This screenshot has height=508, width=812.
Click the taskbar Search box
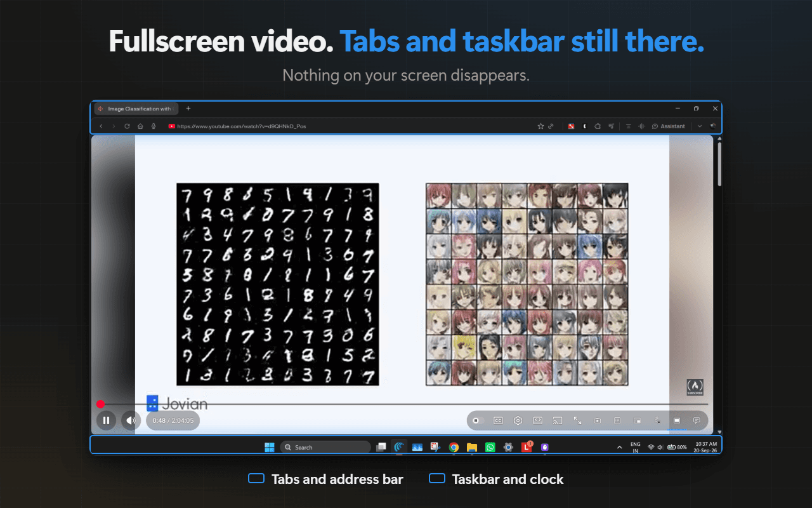(325, 447)
